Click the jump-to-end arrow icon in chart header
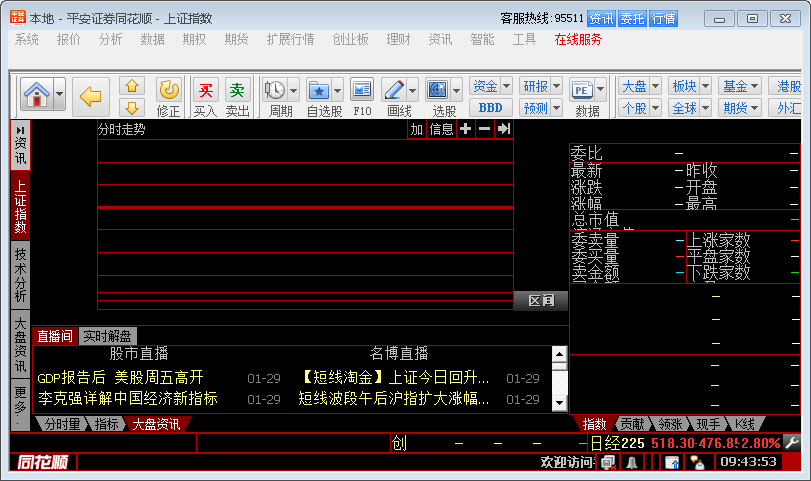The image size is (811, 481). [x=504, y=129]
